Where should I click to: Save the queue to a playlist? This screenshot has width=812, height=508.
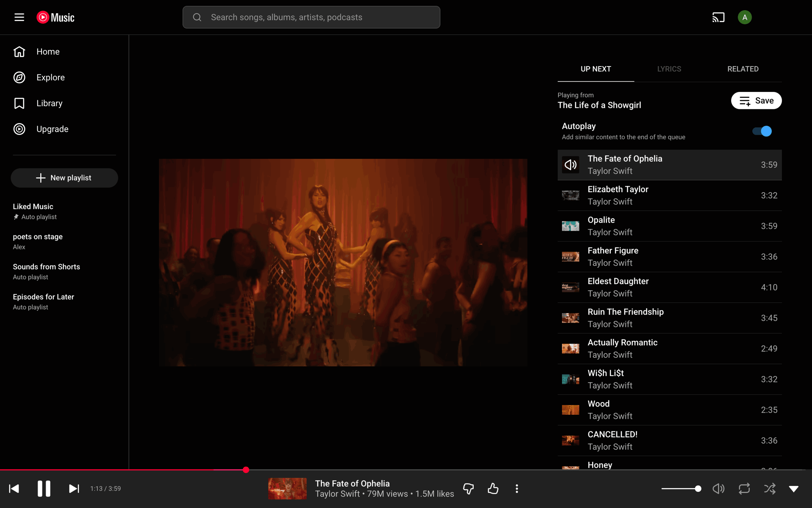756,101
